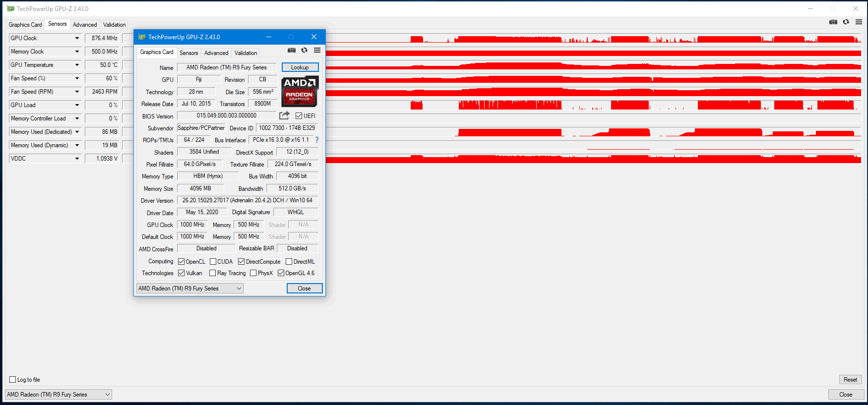The height and width of the screenshot is (405, 868).
Task: Click the refresh icon in front GPU-Z dialog
Action: click(305, 50)
